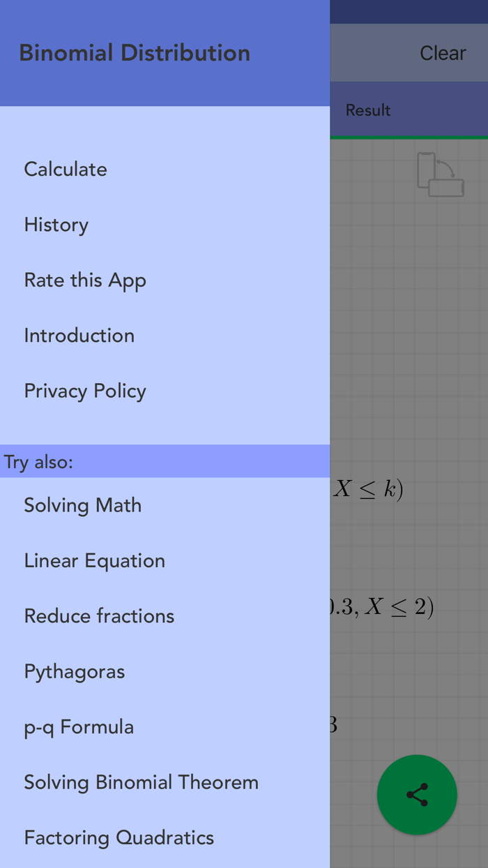Open the Reduce fractions tool
Image resolution: width=488 pixels, height=868 pixels.
tap(98, 616)
